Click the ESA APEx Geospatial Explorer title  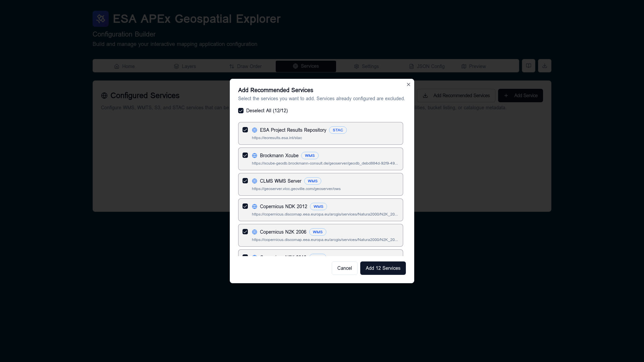[x=197, y=19]
